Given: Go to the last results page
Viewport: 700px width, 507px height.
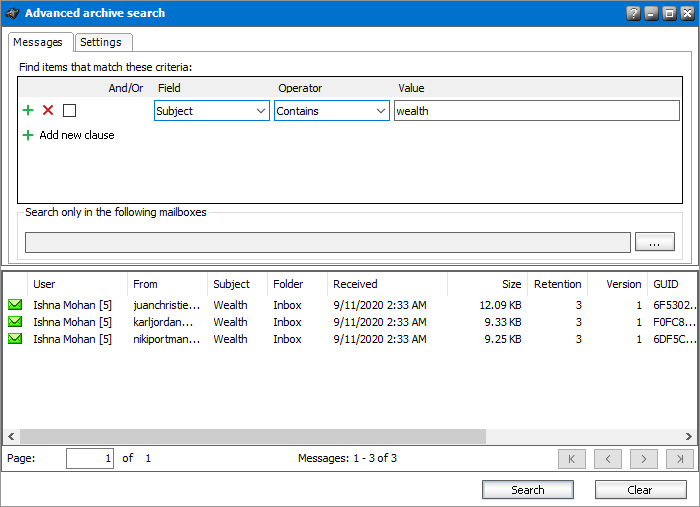Looking at the screenshot, I should 679,459.
